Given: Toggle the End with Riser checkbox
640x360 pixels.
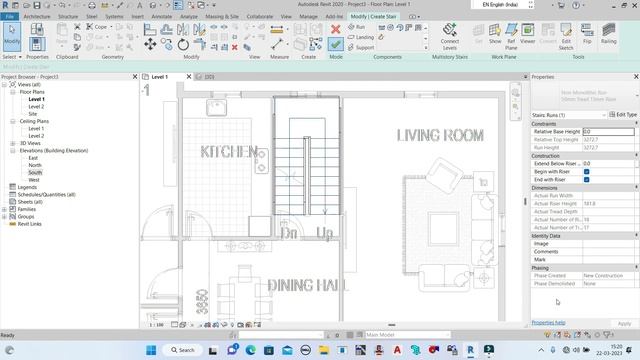Looking at the screenshot, I should (x=587, y=180).
